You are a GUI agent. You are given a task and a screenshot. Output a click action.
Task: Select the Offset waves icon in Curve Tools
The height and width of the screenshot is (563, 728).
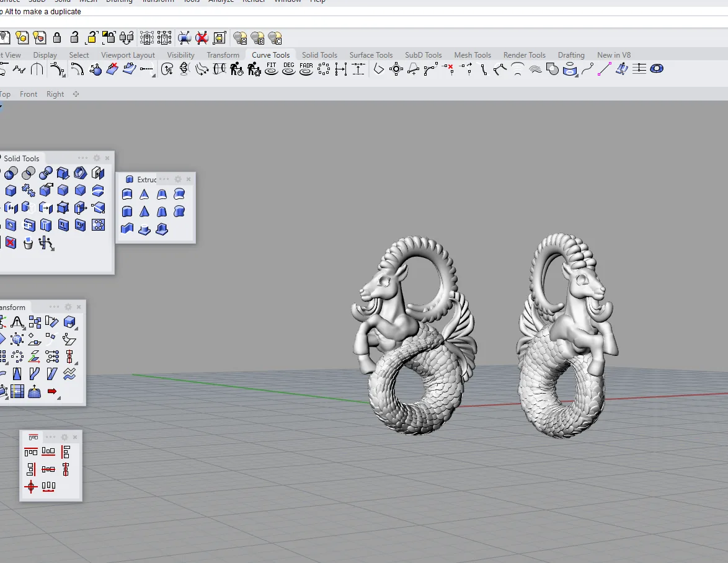535,69
